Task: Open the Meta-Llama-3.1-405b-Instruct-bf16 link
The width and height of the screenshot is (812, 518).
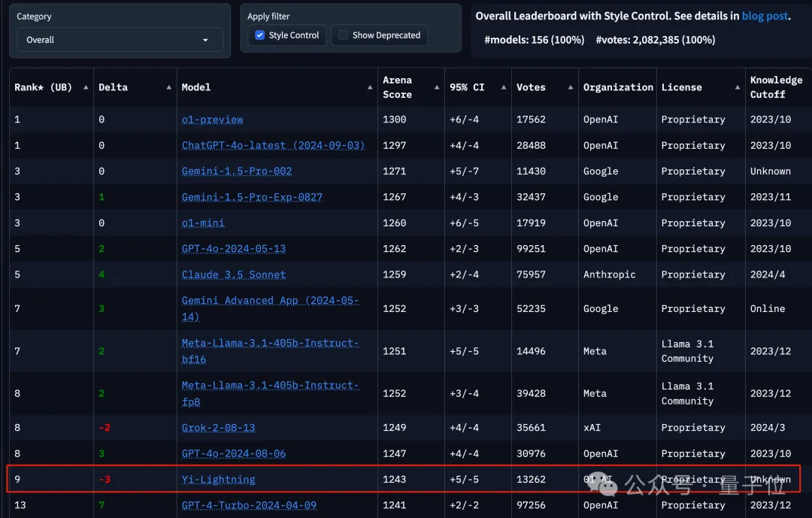Action: click(x=270, y=351)
